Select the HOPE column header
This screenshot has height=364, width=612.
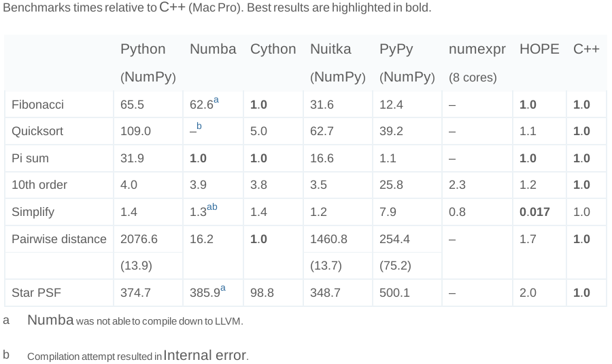pos(539,50)
